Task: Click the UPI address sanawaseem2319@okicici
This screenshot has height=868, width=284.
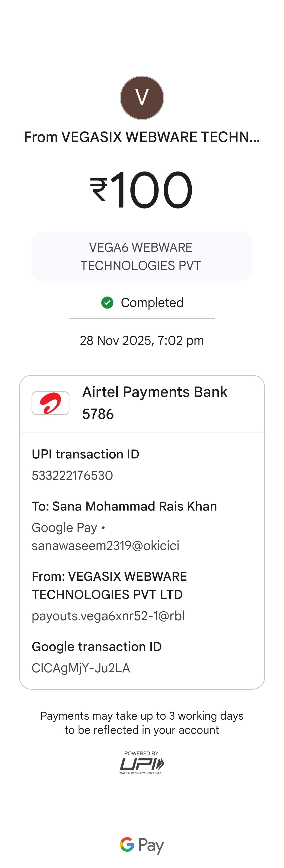Action: (105, 546)
